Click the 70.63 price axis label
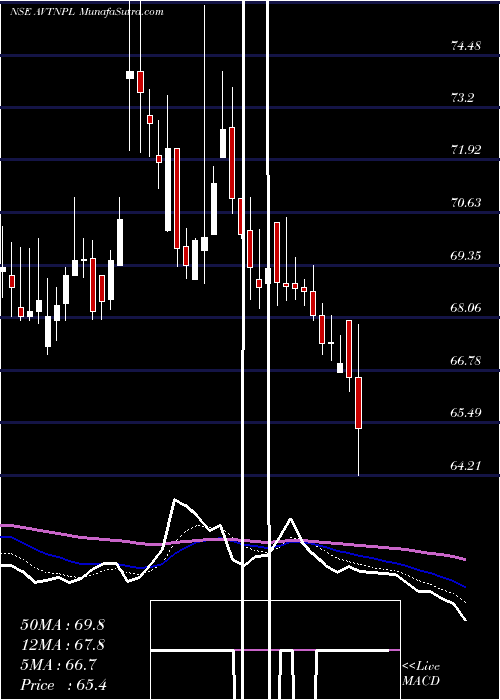This screenshot has height=700, width=500. (x=466, y=203)
